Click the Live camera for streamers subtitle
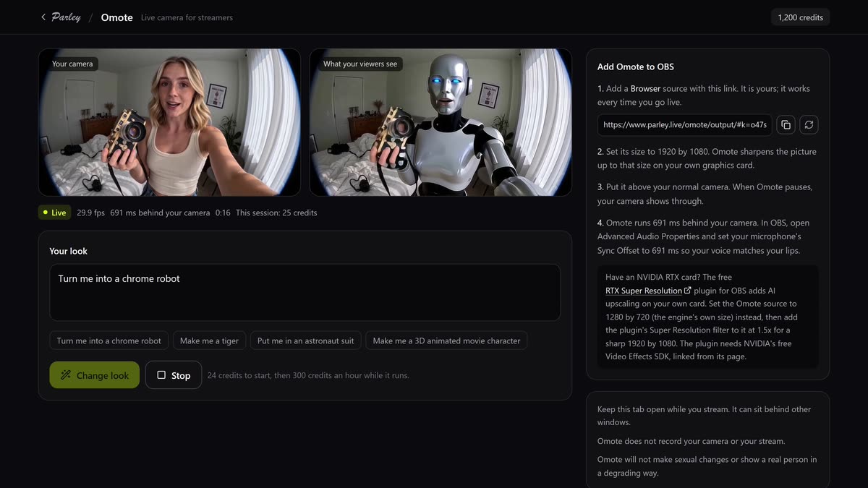The width and height of the screenshot is (868, 488). pyautogui.click(x=187, y=17)
